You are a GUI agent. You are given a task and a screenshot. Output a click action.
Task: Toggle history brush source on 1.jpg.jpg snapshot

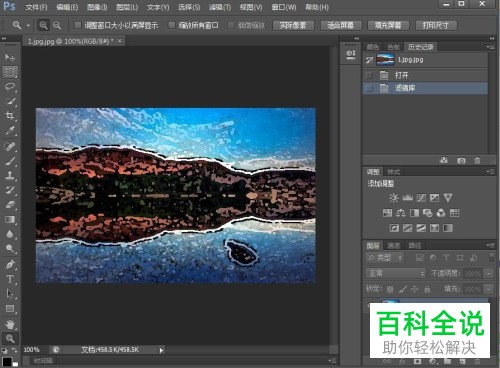tap(369, 60)
